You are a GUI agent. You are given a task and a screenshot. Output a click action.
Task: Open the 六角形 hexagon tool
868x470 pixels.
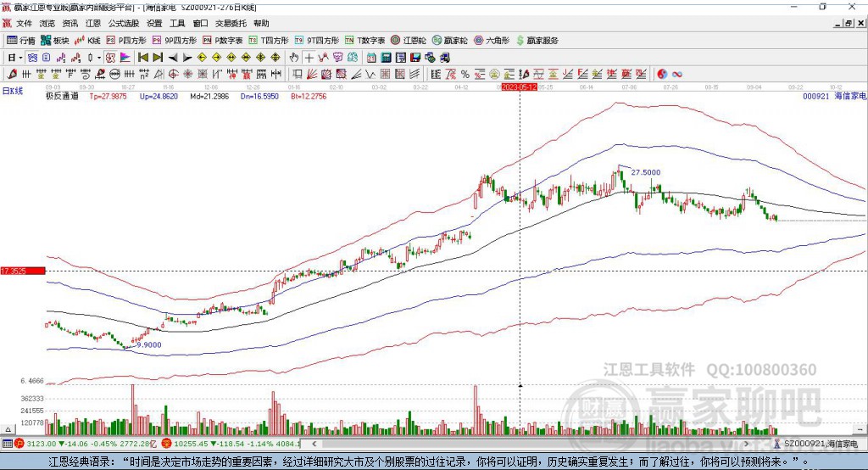tap(492, 41)
